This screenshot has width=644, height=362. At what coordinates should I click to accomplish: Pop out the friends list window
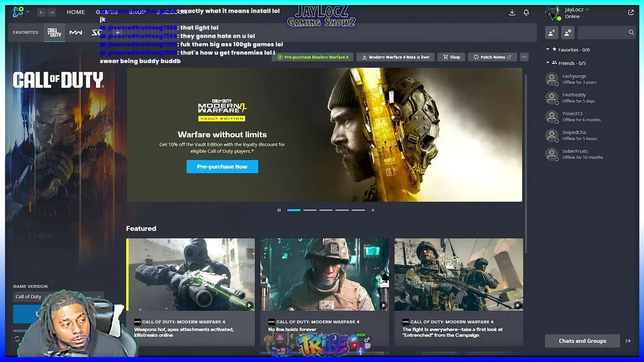631,12
